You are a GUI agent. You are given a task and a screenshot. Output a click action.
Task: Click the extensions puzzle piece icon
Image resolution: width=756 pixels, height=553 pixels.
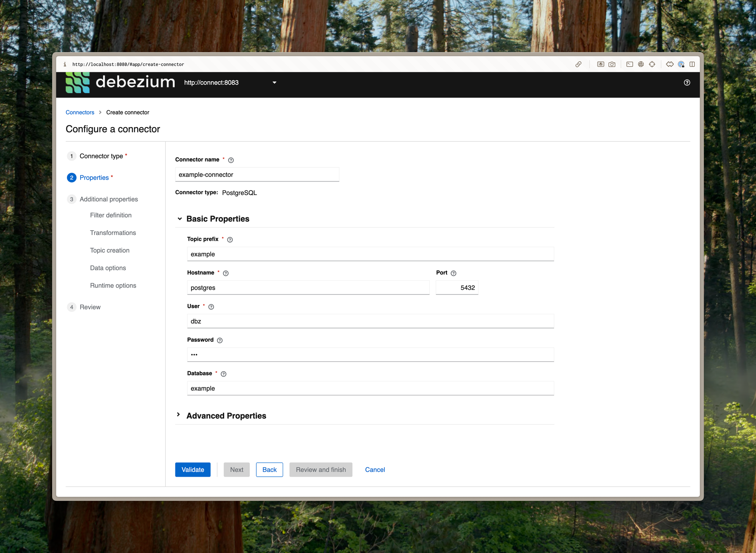669,64
